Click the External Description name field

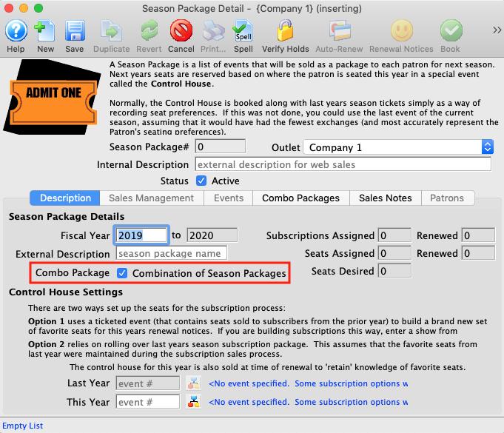tap(172, 253)
